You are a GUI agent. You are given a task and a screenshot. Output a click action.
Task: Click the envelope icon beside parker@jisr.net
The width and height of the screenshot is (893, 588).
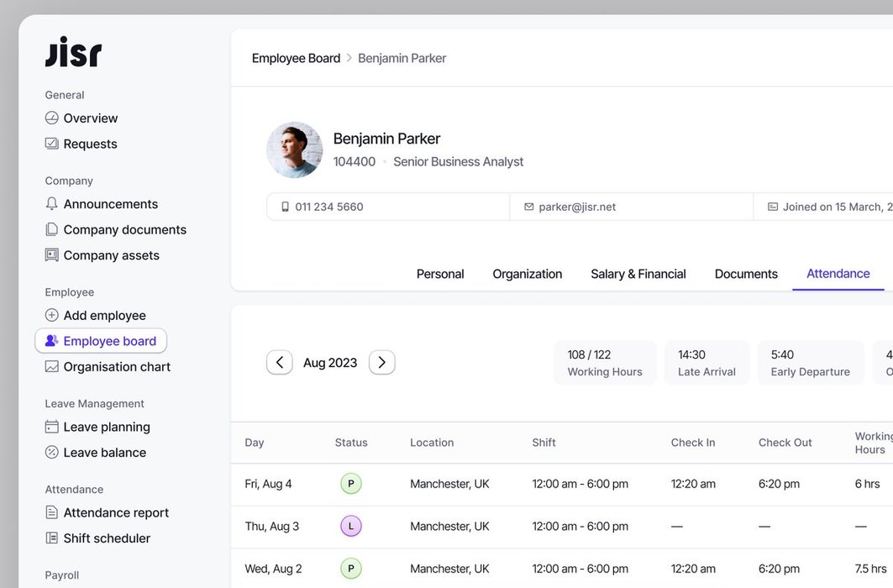pos(529,207)
